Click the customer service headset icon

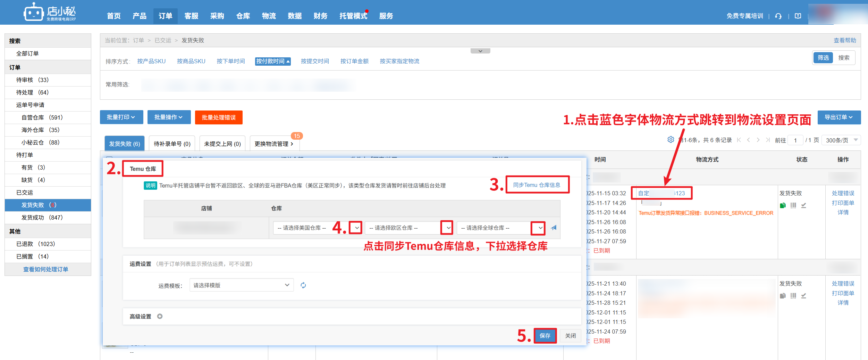778,16
